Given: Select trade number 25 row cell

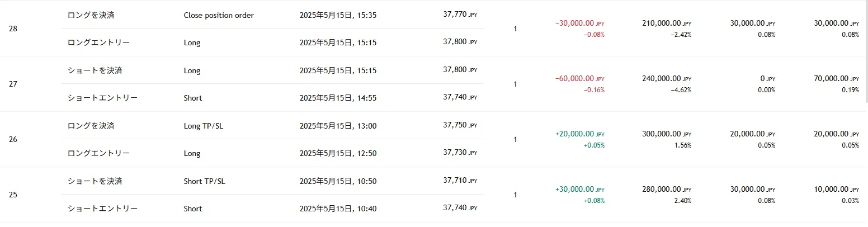Looking at the screenshot, I should tap(13, 195).
